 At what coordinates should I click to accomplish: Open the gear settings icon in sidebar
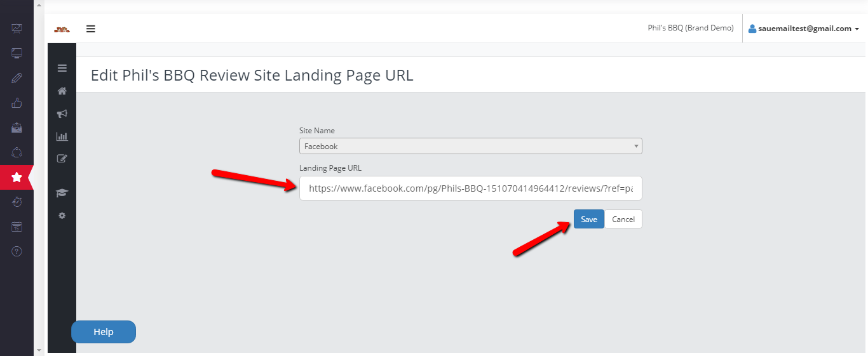[62, 216]
